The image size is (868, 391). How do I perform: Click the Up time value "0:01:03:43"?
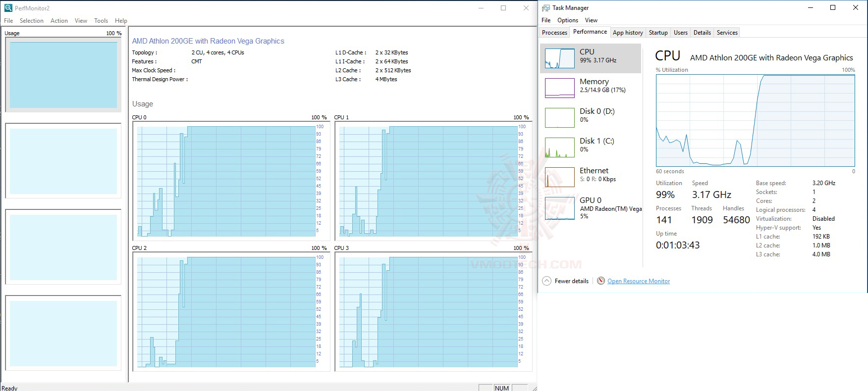coord(678,245)
